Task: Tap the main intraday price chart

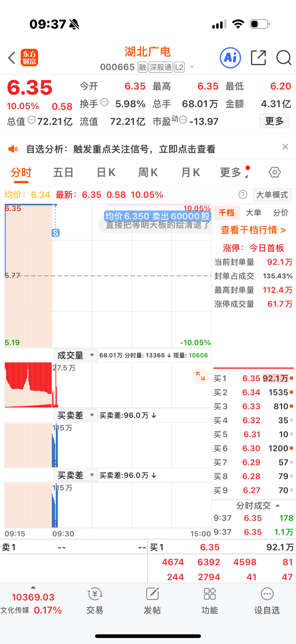Action: click(108, 276)
